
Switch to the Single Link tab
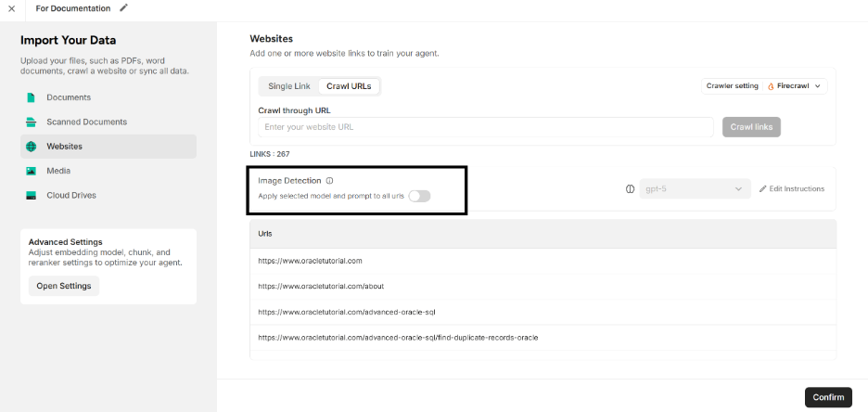click(289, 86)
